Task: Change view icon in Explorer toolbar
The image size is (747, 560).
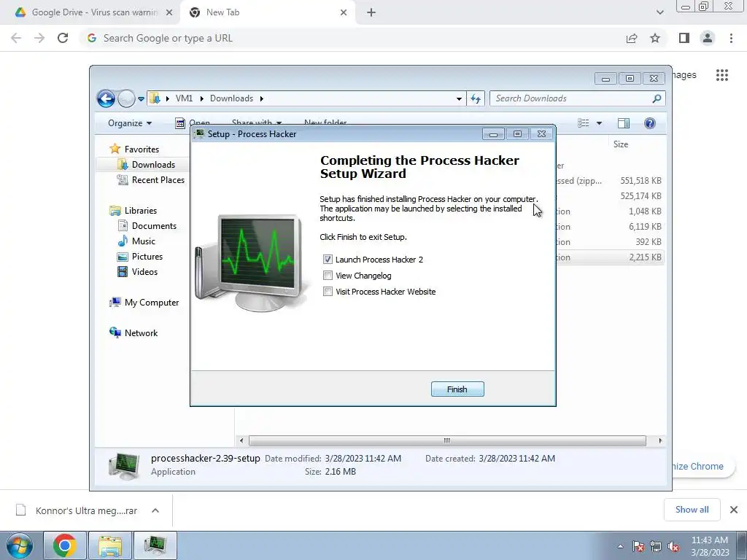Action: [583, 123]
